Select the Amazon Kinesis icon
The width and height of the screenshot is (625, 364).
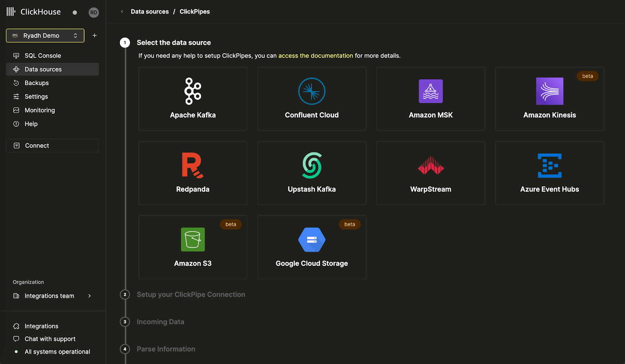(x=549, y=91)
